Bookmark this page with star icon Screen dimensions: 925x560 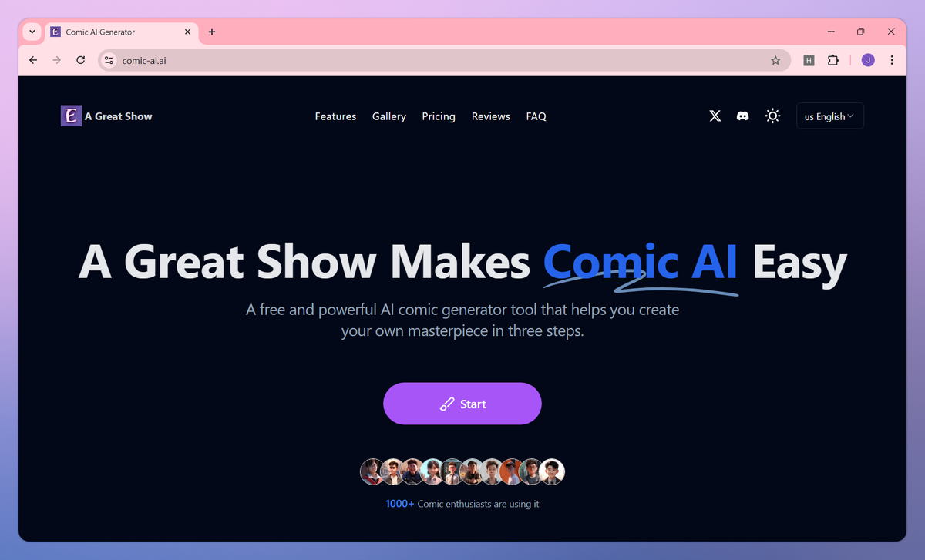(x=775, y=60)
